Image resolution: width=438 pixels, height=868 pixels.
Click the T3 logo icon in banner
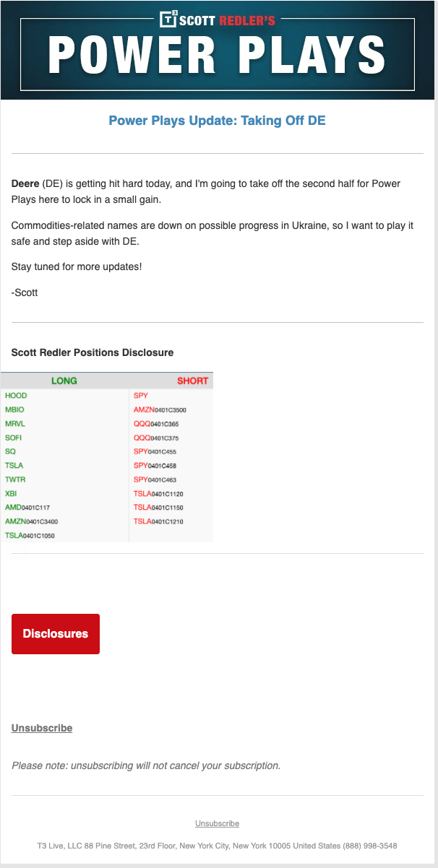[169, 19]
